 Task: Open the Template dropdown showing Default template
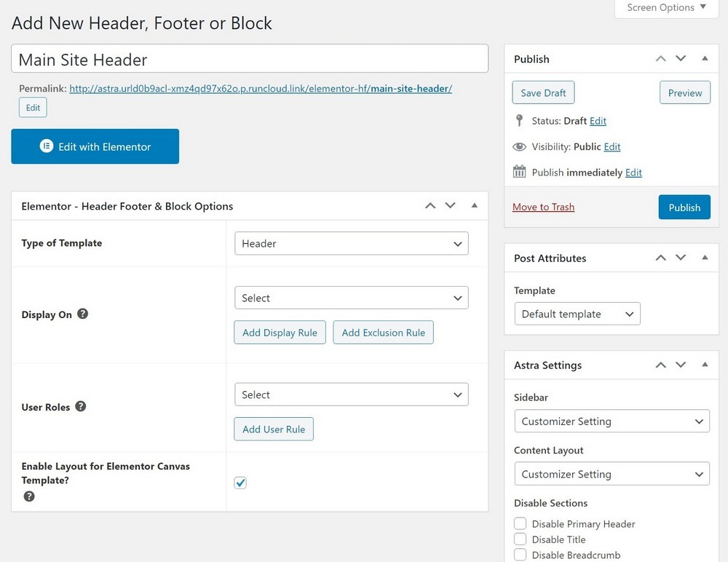[x=577, y=314]
